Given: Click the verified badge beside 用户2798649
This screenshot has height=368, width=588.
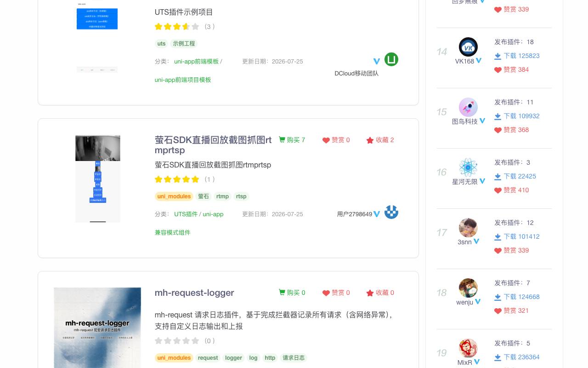Looking at the screenshot, I should [x=377, y=214].
